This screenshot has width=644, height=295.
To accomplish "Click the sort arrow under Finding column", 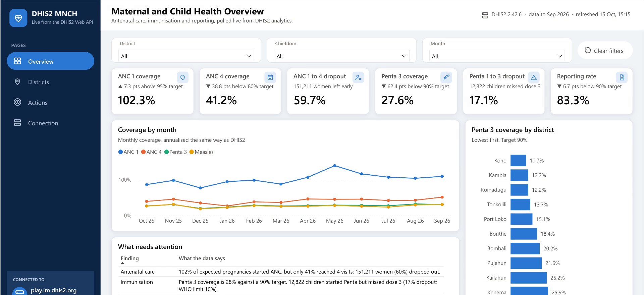I will (x=122, y=263).
